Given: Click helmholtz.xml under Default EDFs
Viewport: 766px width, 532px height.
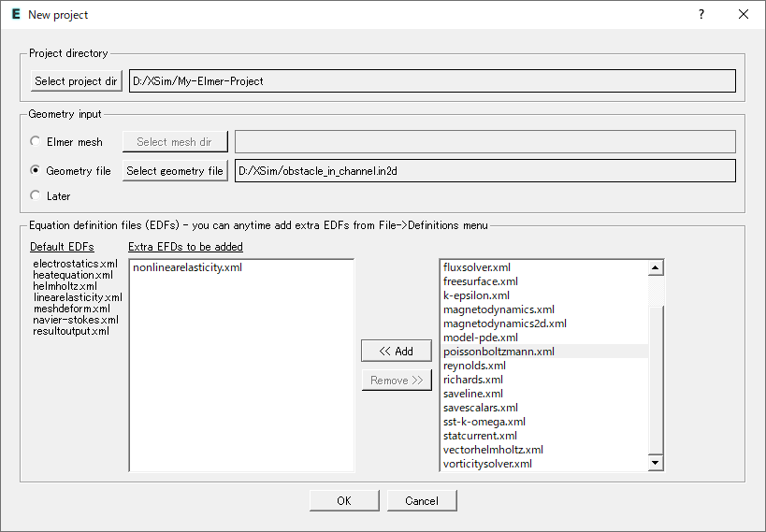Looking at the screenshot, I should tap(65, 286).
